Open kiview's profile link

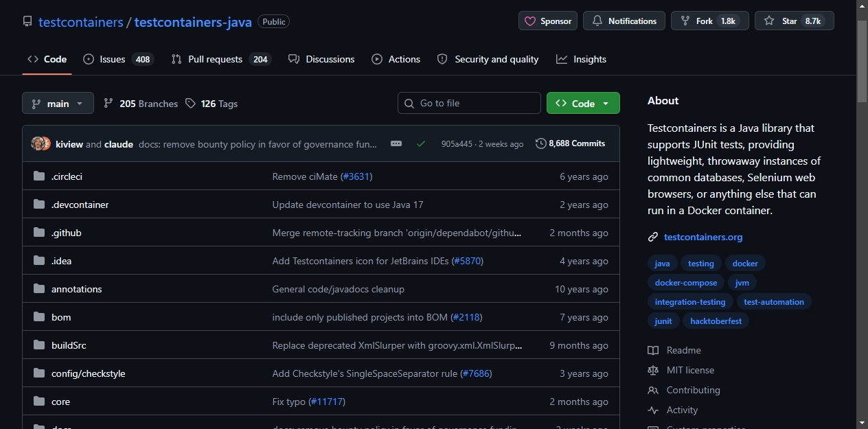click(x=69, y=144)
